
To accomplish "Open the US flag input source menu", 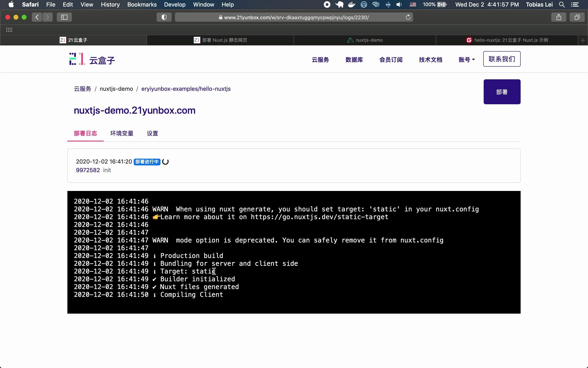I will [413, 4].
